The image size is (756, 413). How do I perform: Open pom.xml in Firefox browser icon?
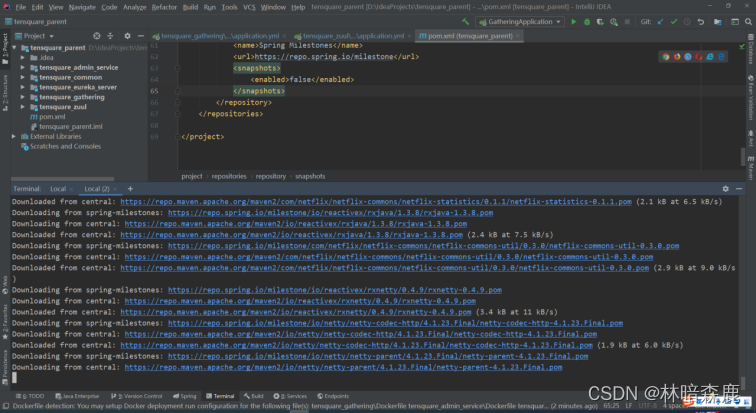tap(677, 57)
